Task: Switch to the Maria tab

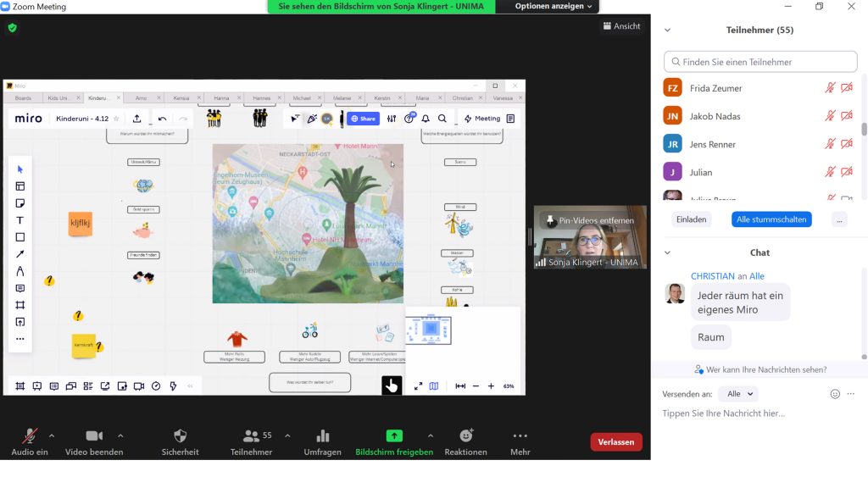Action: pyautogui.click(x=422, y=98)
